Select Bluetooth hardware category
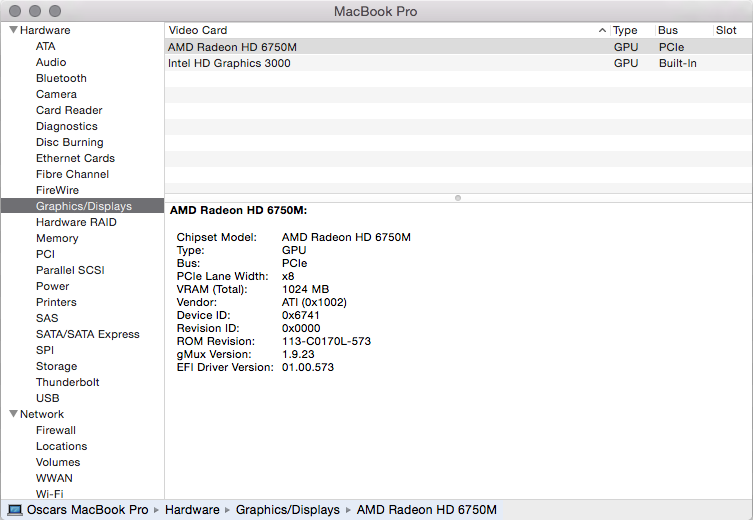753x520 pixels. click(61, 78)
